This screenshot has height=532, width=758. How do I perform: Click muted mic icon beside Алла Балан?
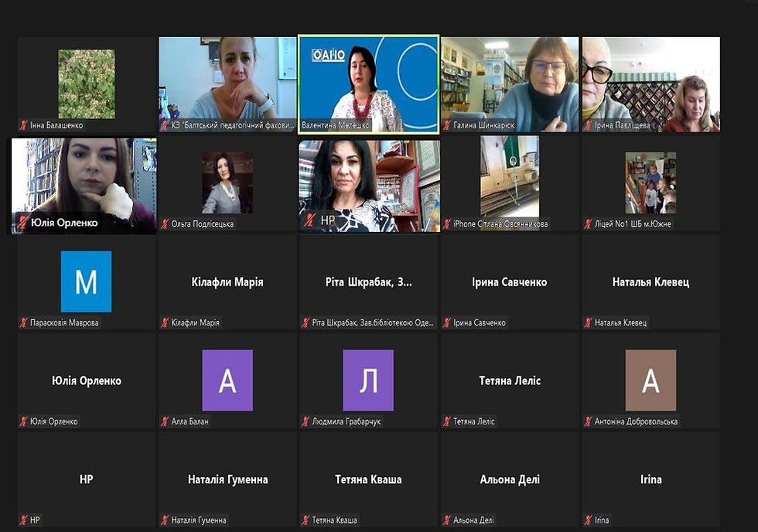[164, 421]
